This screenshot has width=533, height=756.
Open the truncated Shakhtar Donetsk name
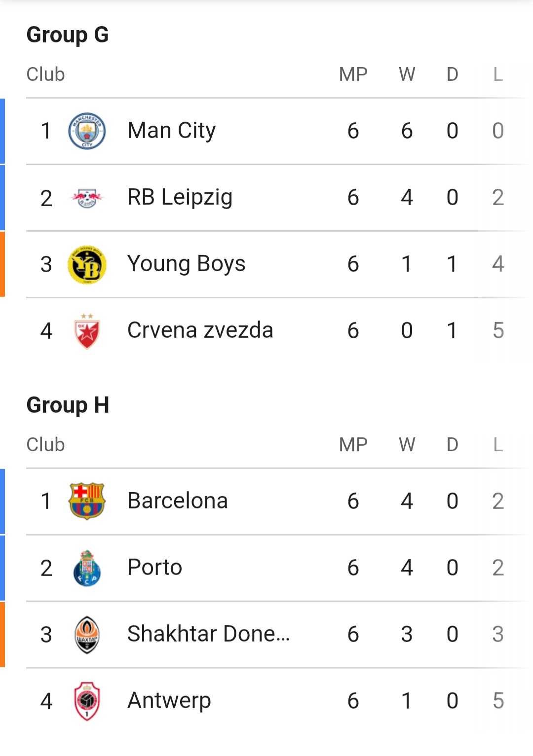(x=208, y=634)
